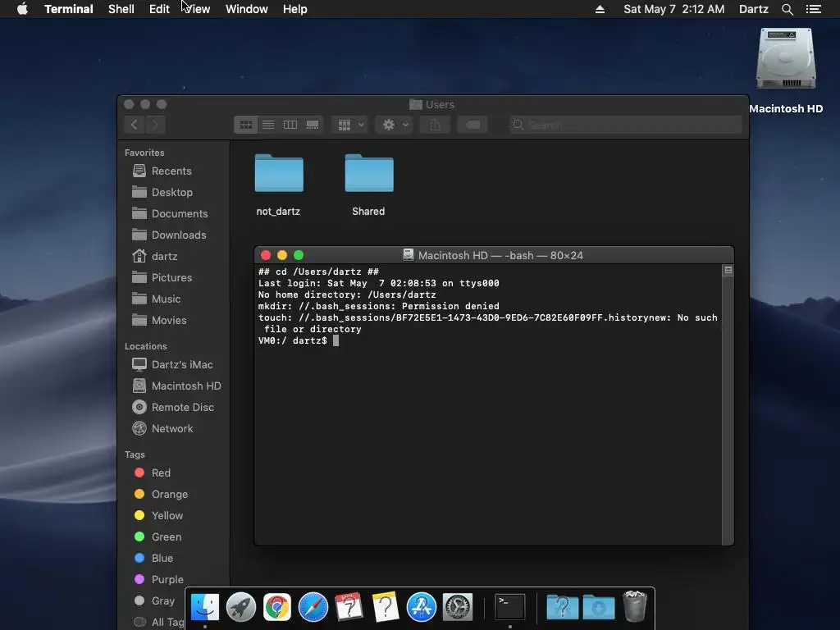
Task: Open Movies in Finder sidebar
Action: point(169,321)
